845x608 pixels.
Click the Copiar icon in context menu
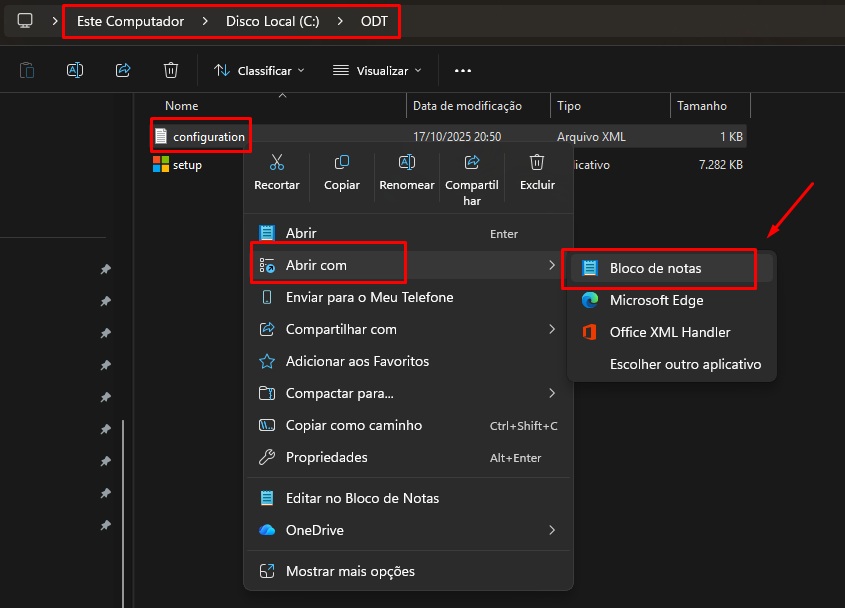(342, 162)
